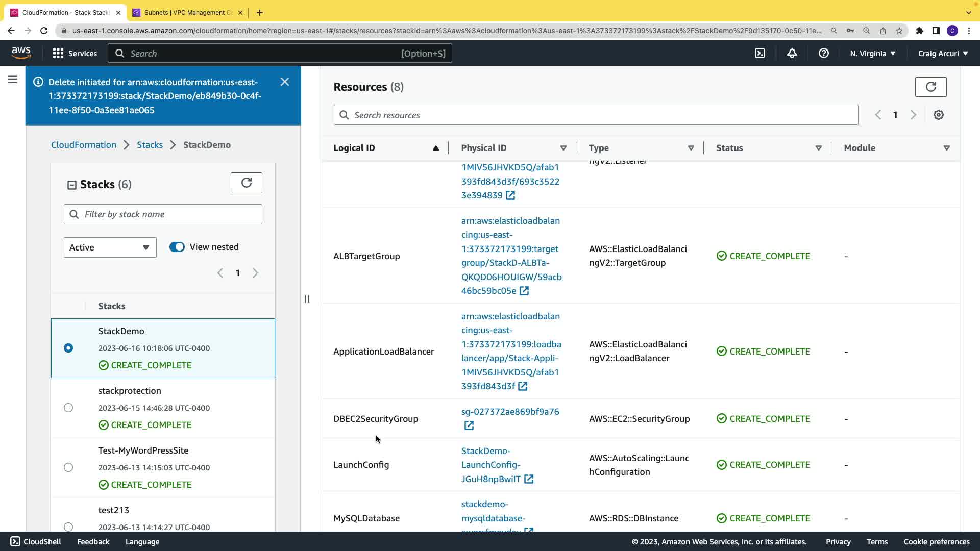
Task: Select the Test-MyWordPressSite radio button
Action: [x=68, y=467]
